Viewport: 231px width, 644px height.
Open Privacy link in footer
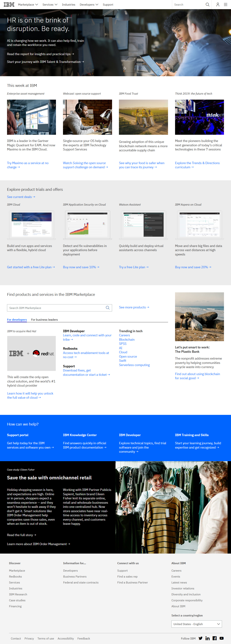[x=29, y=638]
